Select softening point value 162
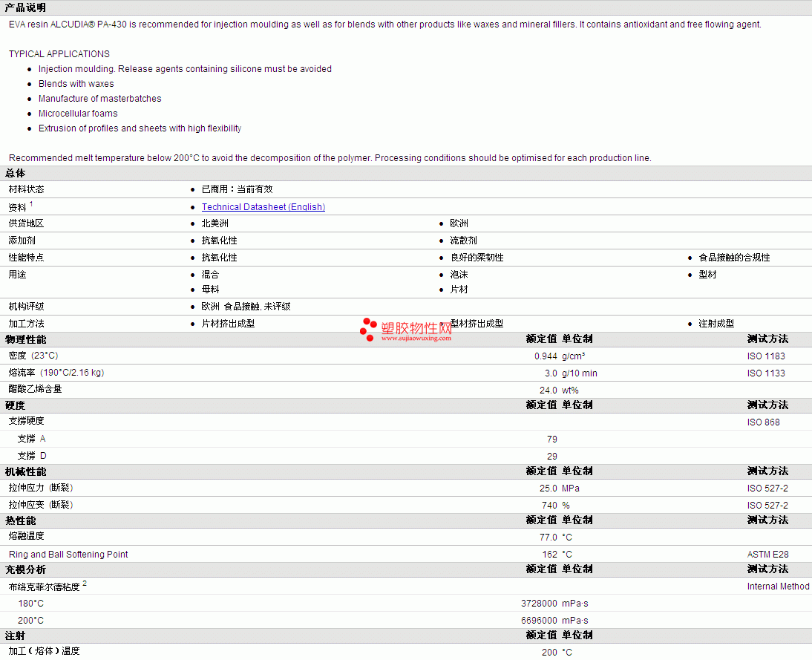Screen dimensions: 812x660 point(549,555)
